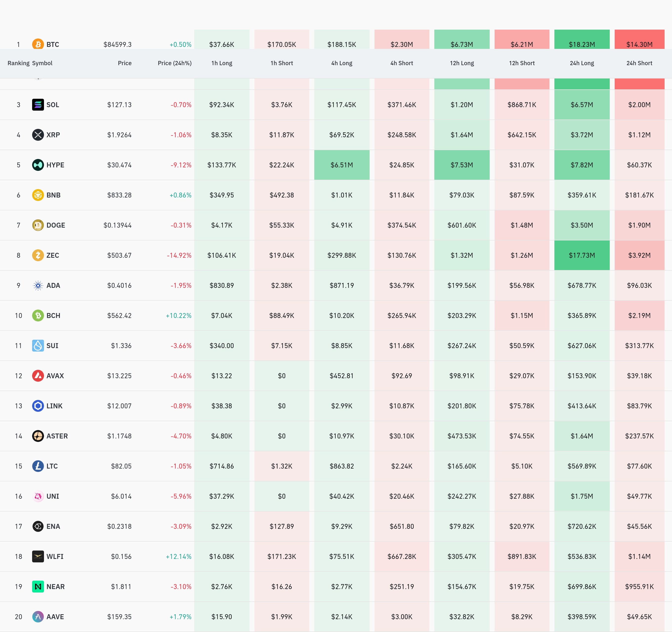Sort by the 1h Short column header
The height and width of the screenshot is (632, 672).
point(282,63)
